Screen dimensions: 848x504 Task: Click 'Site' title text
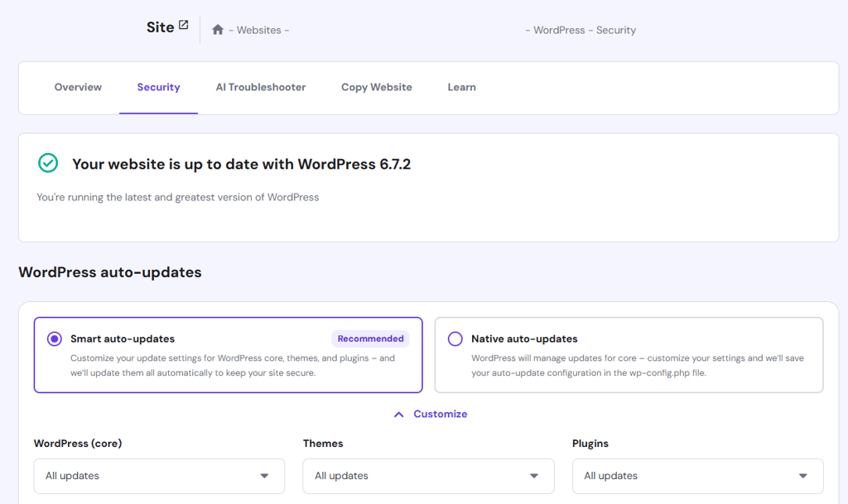click(x=160, y=27)
